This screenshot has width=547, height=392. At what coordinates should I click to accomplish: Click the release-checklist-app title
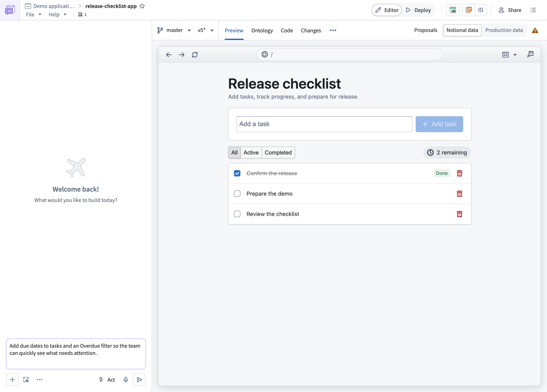tap(111, 6)
